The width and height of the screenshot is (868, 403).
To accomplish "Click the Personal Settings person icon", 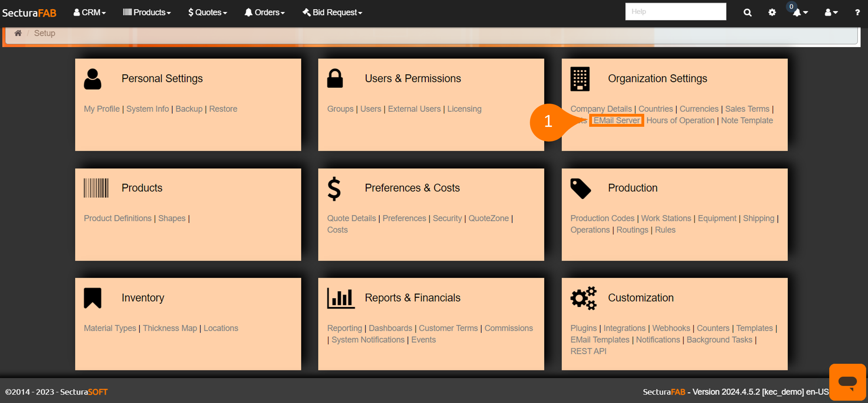I will click(x=93, y=79).
